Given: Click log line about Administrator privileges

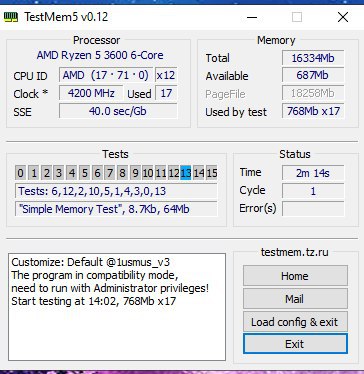Looking at the screenshot, I should tap(110, 288).
